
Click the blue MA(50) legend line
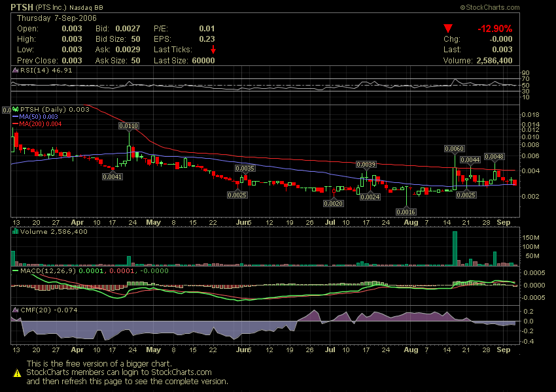15,116
